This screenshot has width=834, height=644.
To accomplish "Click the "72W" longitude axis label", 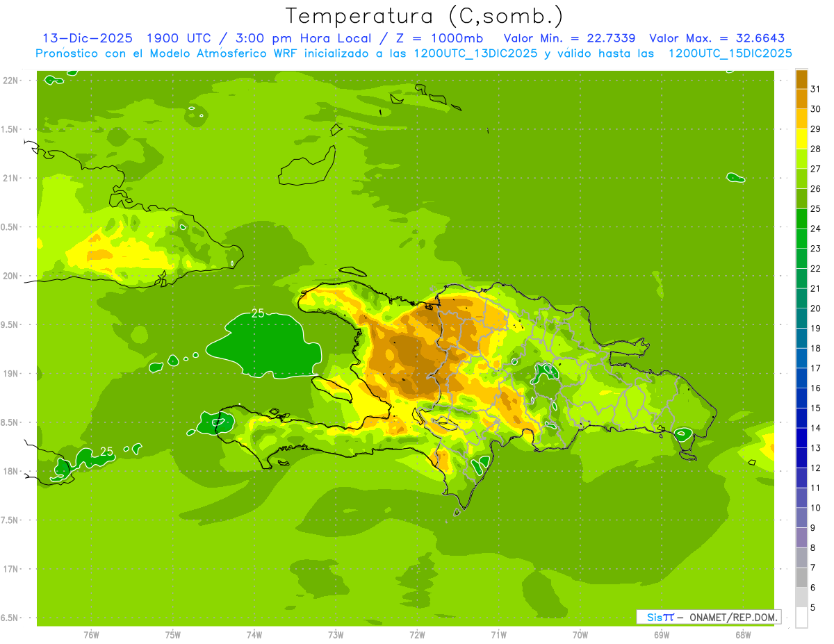I will coord(417,634).
